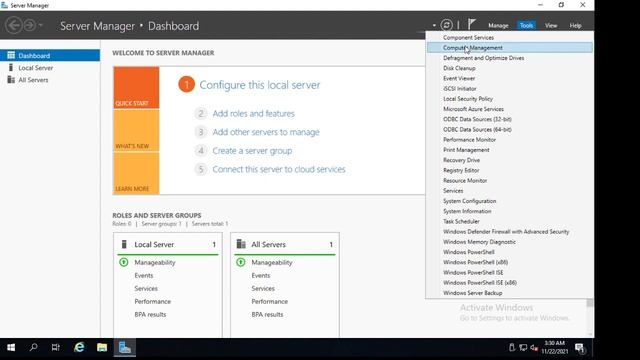
Task: Open the Windows Start menu
Action: tap(11, 347)
